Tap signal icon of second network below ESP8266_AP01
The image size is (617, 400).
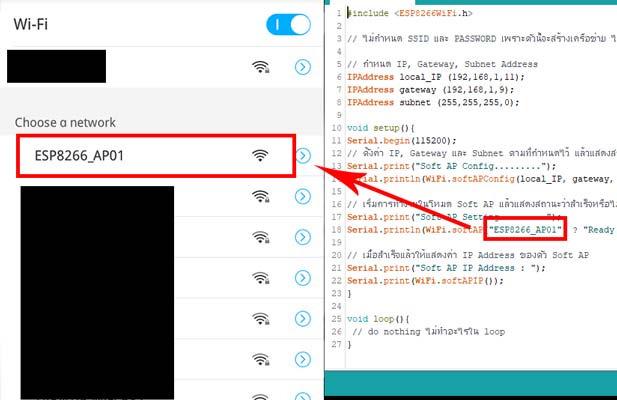point(261,237)
